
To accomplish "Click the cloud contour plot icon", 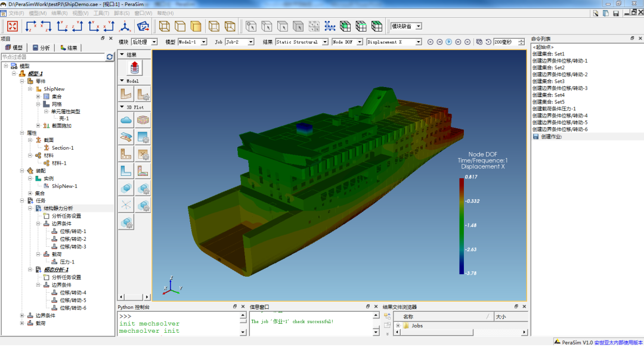I will (126, 120).
